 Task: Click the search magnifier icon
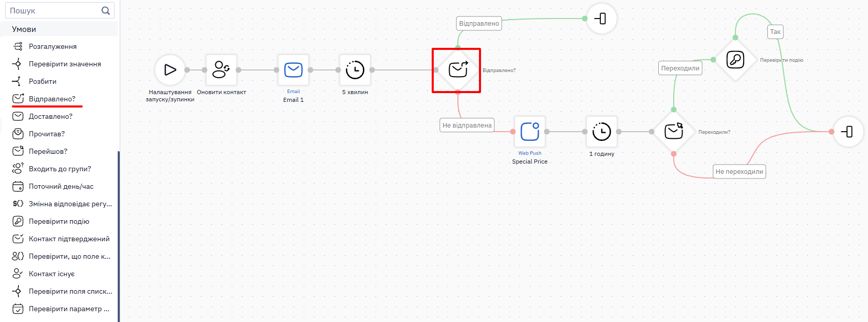tap(105, 11)
